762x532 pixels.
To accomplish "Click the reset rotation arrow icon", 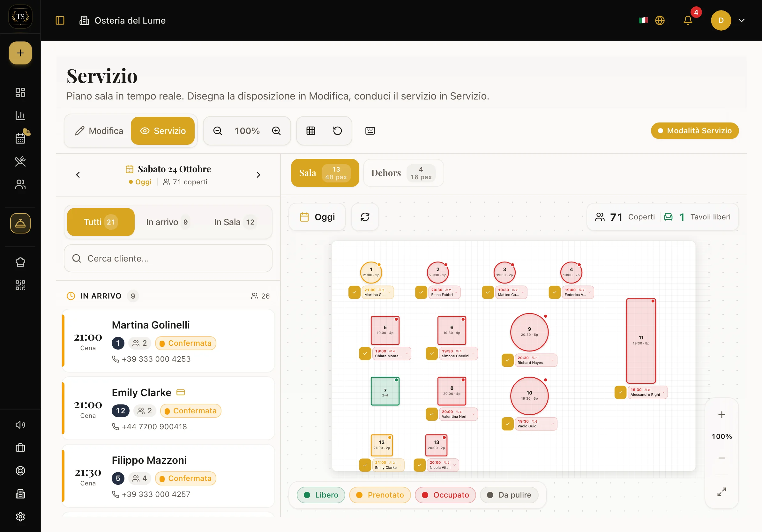I will click(337, 131).
